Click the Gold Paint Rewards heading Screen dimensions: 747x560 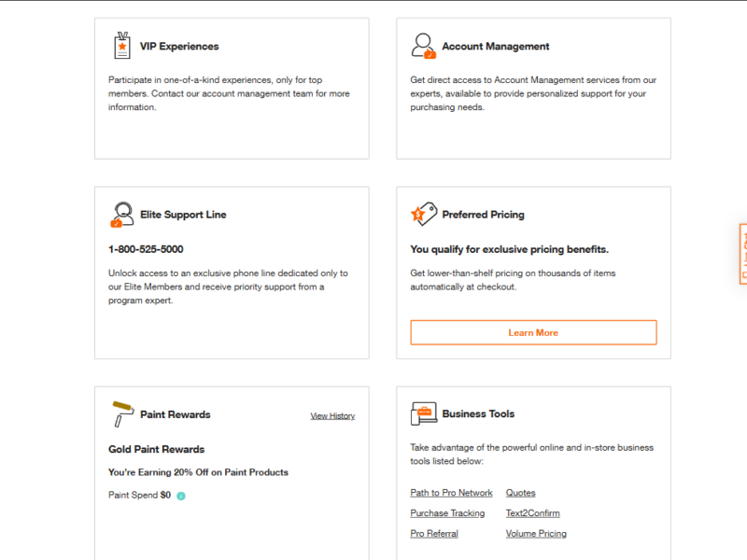coord(156,449)
